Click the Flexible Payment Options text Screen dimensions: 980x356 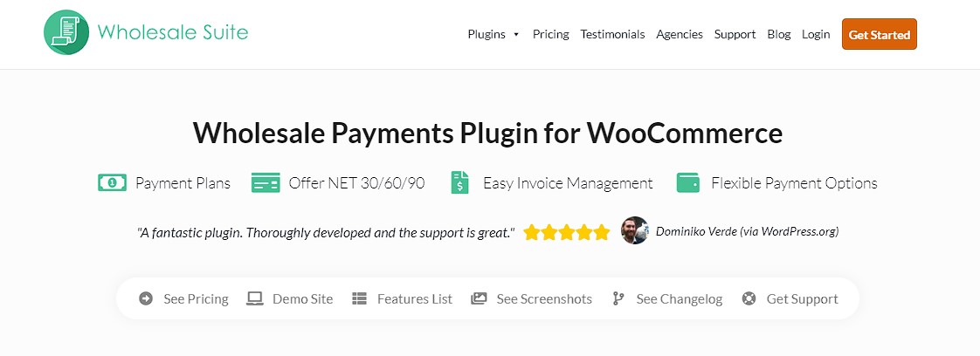pos(794,183)
